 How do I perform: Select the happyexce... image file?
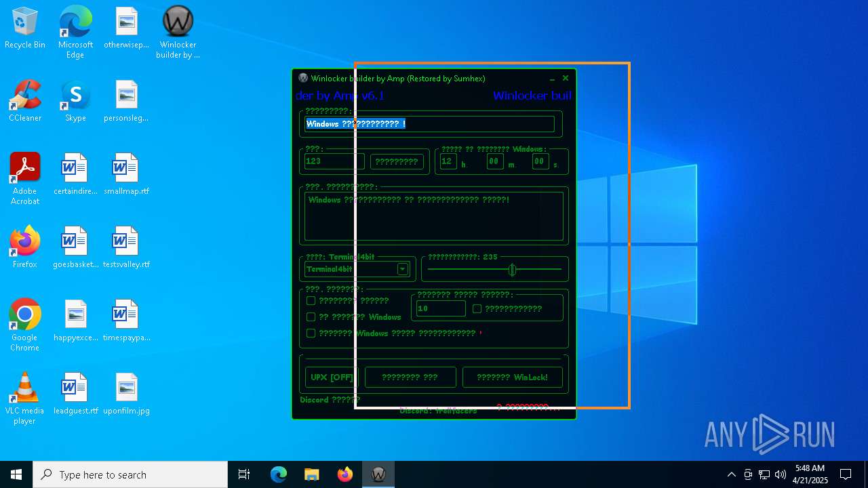75,321
